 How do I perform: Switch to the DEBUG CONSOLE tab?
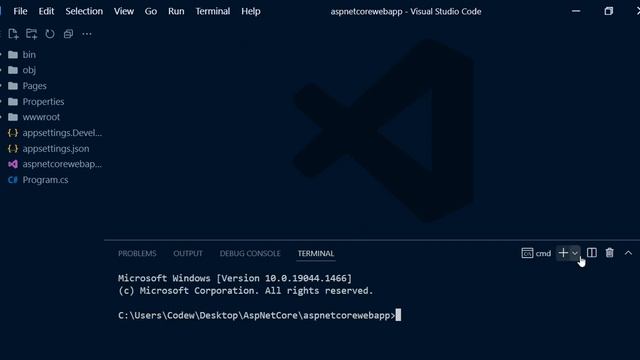coord(250,253)
